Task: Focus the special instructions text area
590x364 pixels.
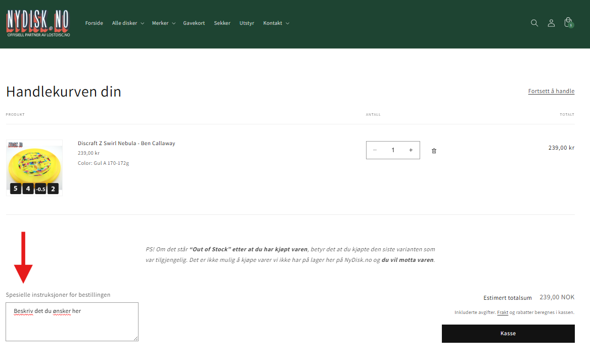Action: pos(72,322)
